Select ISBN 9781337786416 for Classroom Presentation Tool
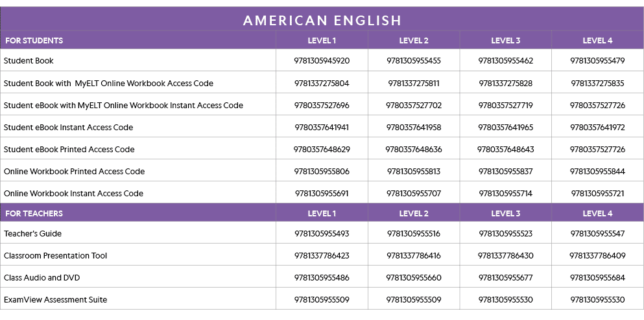This screenshot has height=320, width=644. tap(414, 256)
